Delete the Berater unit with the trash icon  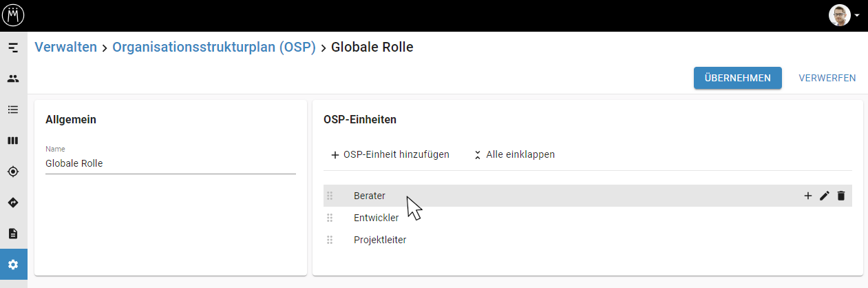tap(840, 196)
